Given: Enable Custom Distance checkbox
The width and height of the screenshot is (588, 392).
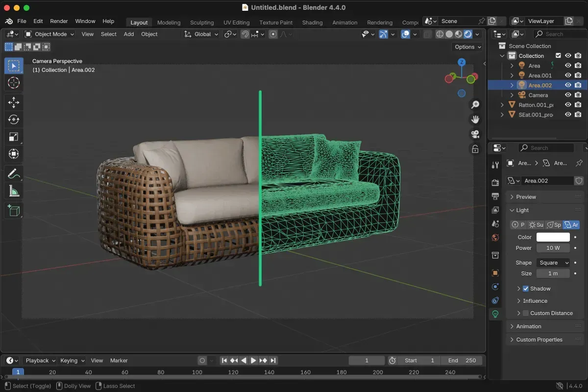Looking at the screenshot, I should pos(526,313).
